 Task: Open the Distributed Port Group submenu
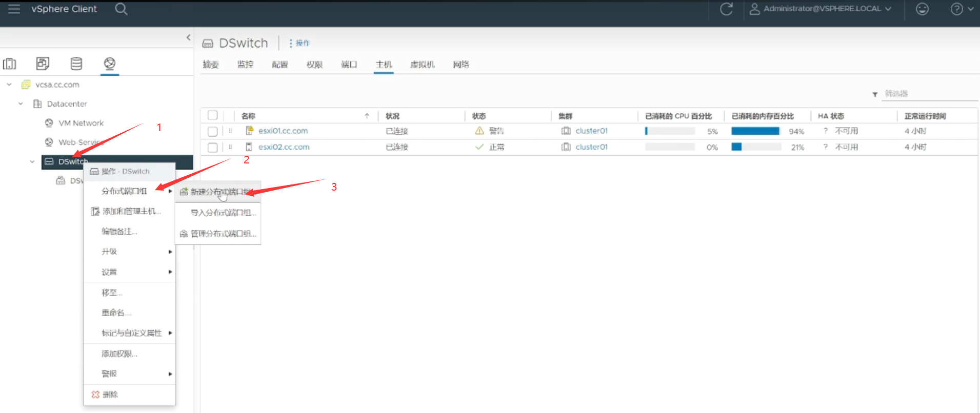[x=130, y=191]
